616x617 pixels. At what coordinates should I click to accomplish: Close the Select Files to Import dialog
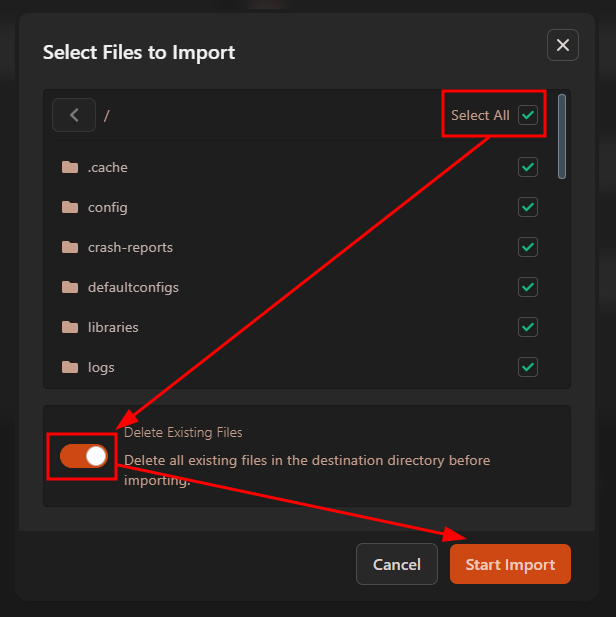click(562, 45)
